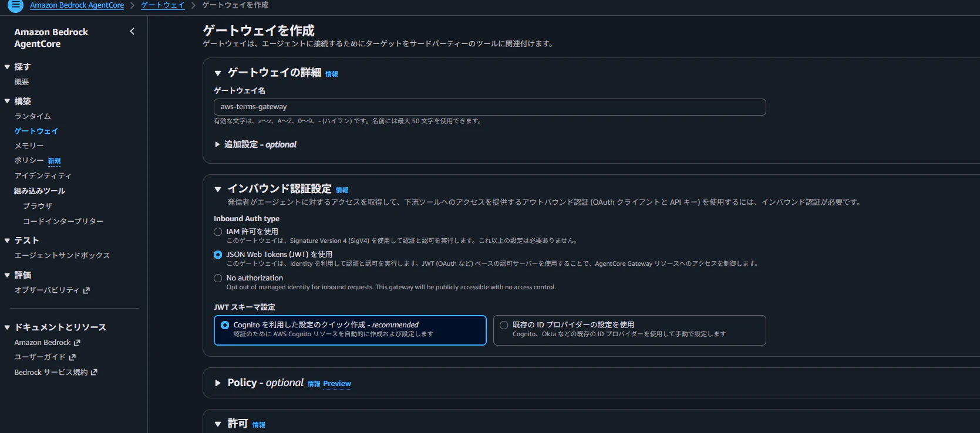This screenshot has height=433, width=980.
Task: Expand 追加設定 optional section
Action: 217,144
